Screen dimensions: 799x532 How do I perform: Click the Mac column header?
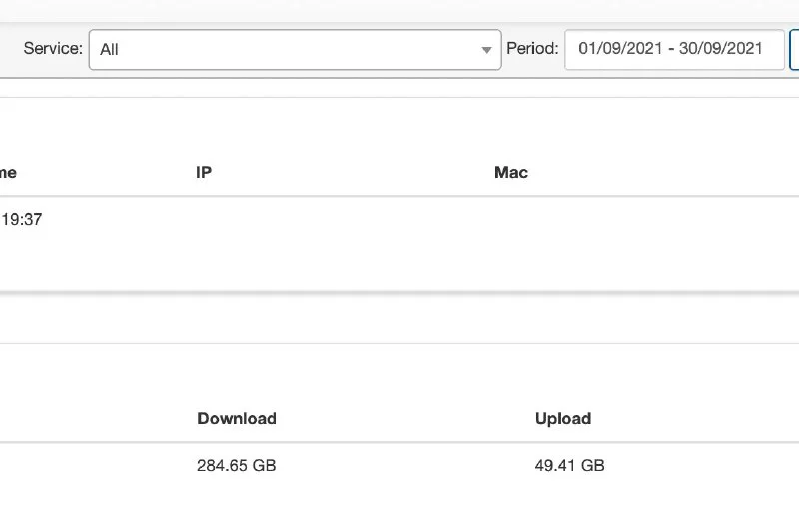click(511, 173)
